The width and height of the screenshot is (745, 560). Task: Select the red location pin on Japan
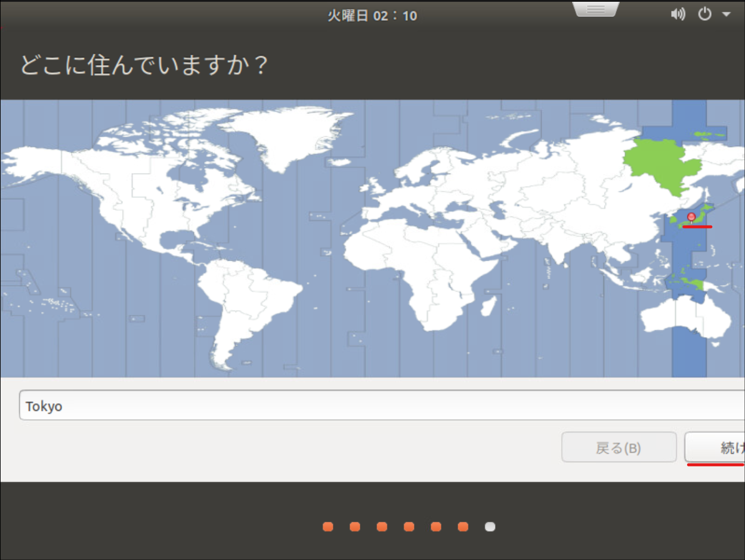point(691,217)
